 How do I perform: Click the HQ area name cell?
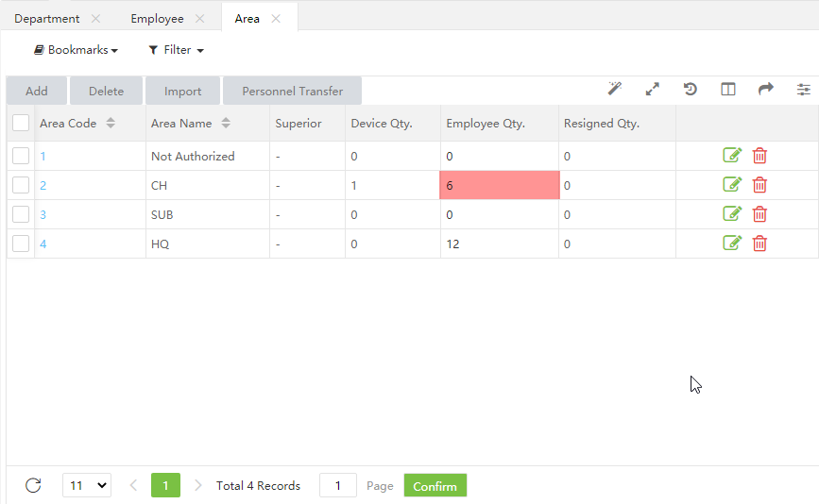pos(208,244)
